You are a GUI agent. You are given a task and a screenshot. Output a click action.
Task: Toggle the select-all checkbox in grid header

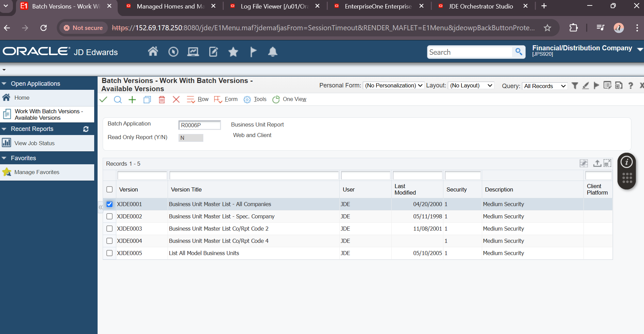(x=109, y=189)
